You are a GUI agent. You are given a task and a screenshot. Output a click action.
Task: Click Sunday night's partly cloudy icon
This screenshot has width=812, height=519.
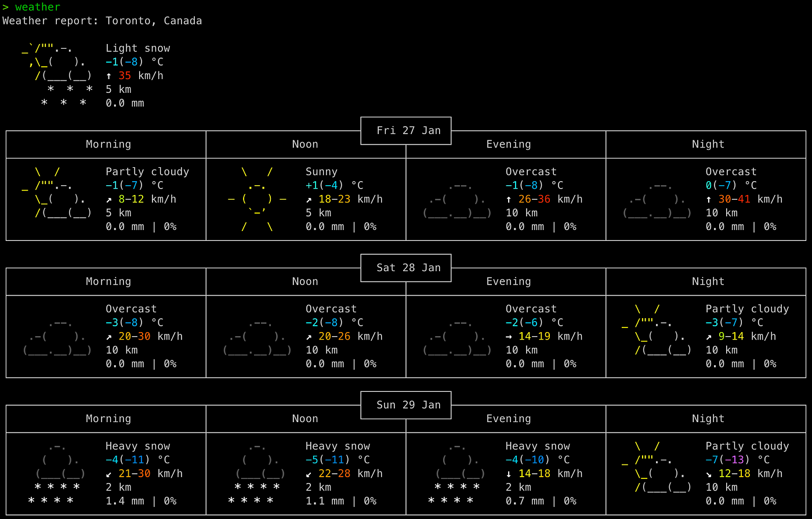pos(657,466)
